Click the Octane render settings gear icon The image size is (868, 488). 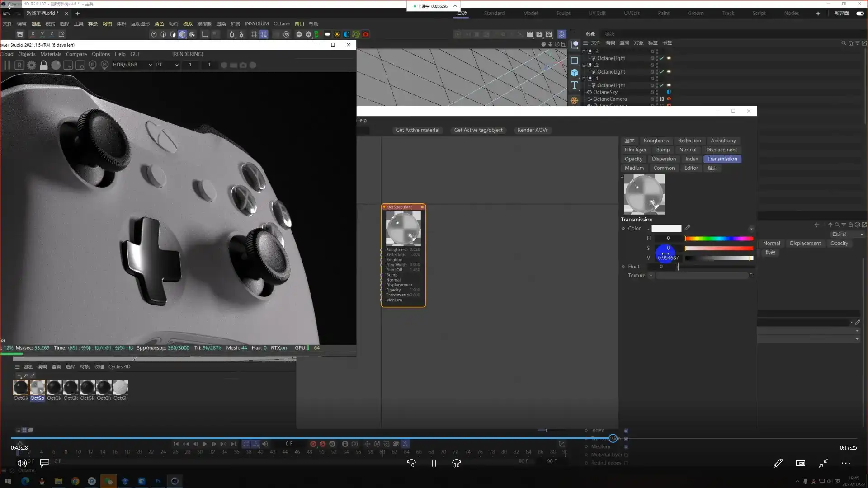31,65
